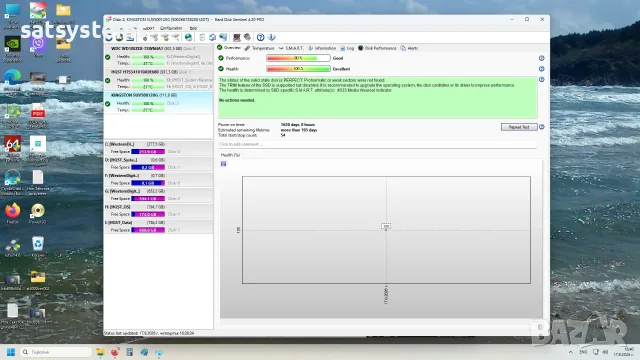
Task: Switch to the S.M.A.R.T. tab
Action: pos(291,48)
